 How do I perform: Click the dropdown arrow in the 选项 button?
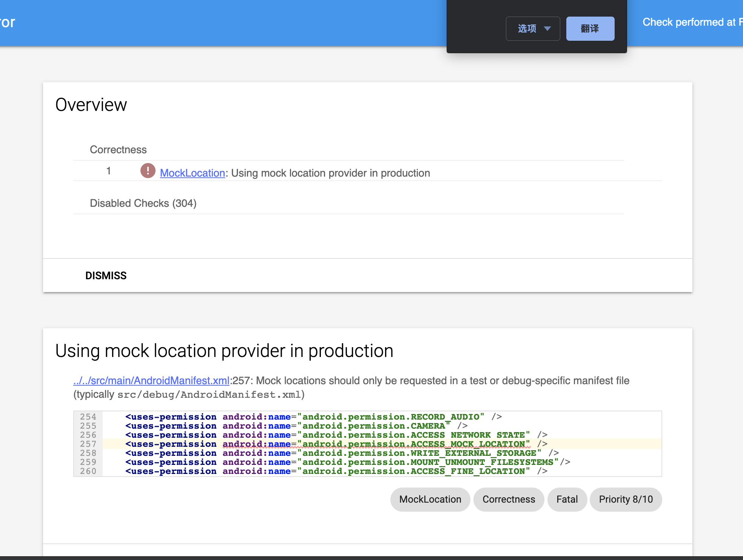[x=547, y=29]
